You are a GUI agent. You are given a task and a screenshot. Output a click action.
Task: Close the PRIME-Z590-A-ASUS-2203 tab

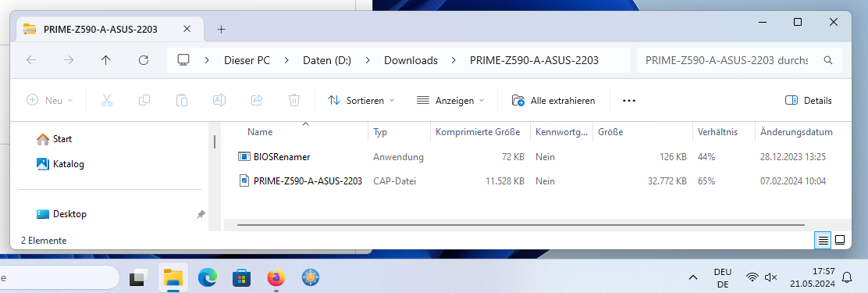[x=187, y=29]
